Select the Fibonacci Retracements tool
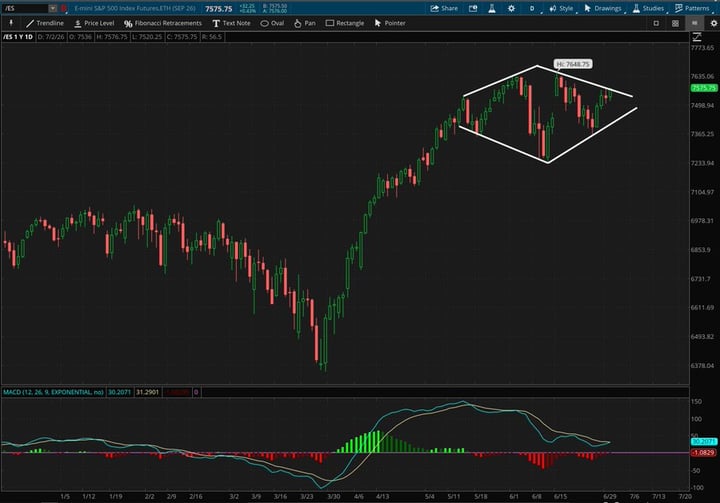The width and height of the screenshot is (720, 503). [x=163, y=23]
